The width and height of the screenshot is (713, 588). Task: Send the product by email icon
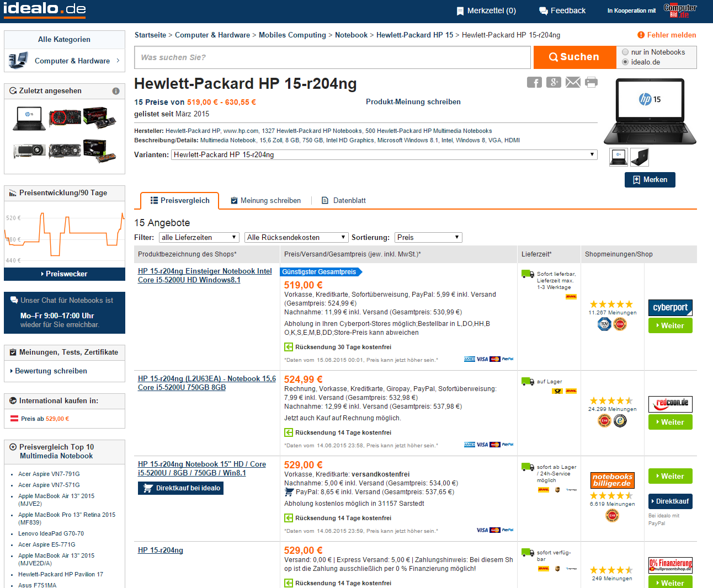[573, 82]
